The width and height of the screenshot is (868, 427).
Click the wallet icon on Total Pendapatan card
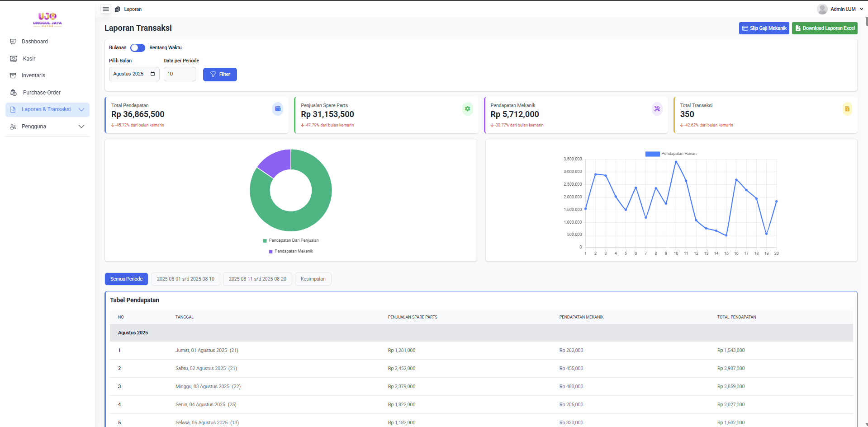[x=278, y=109]
